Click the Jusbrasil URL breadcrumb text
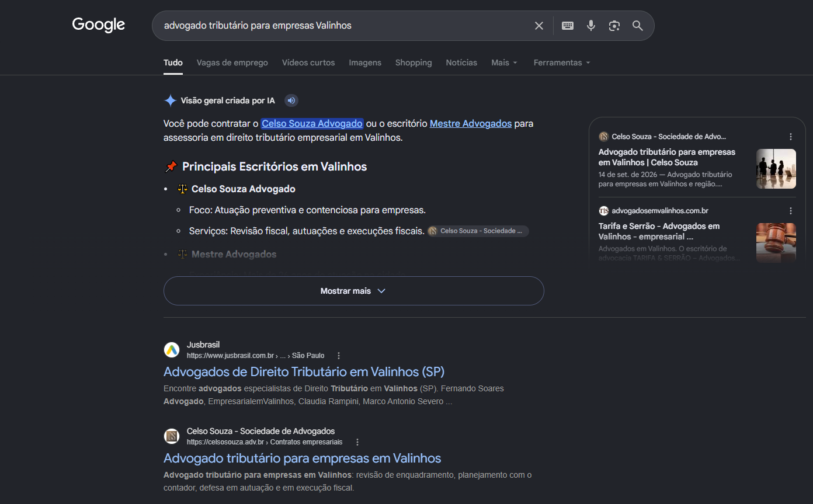Screen dimensions: 813x504 (x=255, y=356)
